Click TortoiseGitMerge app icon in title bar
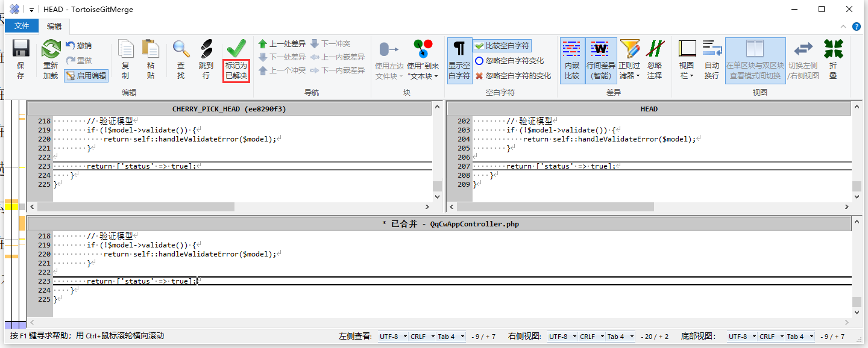Viewport: 868px width, 348px height. coord(14,9)
